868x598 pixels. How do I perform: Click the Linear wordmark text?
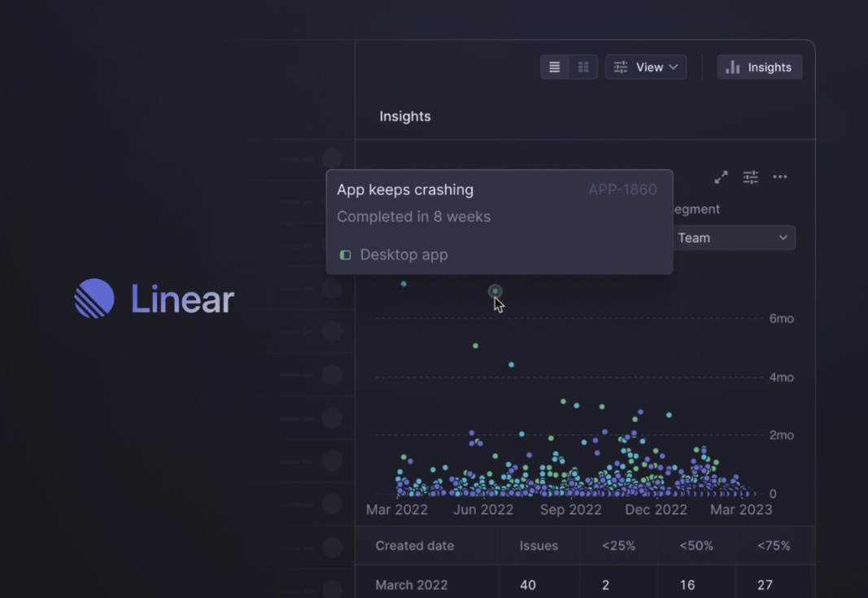point(182,299)
